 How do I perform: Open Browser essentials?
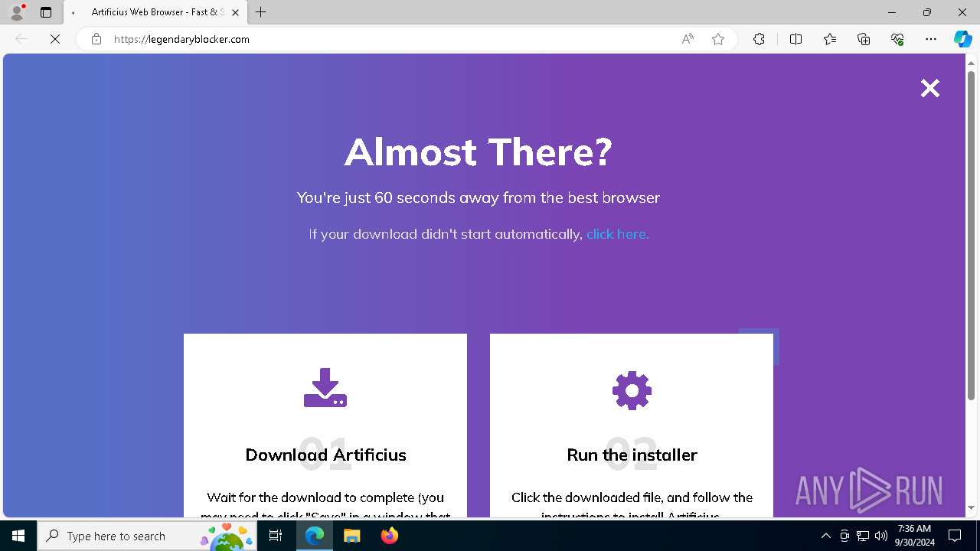(x=897, y=39)
